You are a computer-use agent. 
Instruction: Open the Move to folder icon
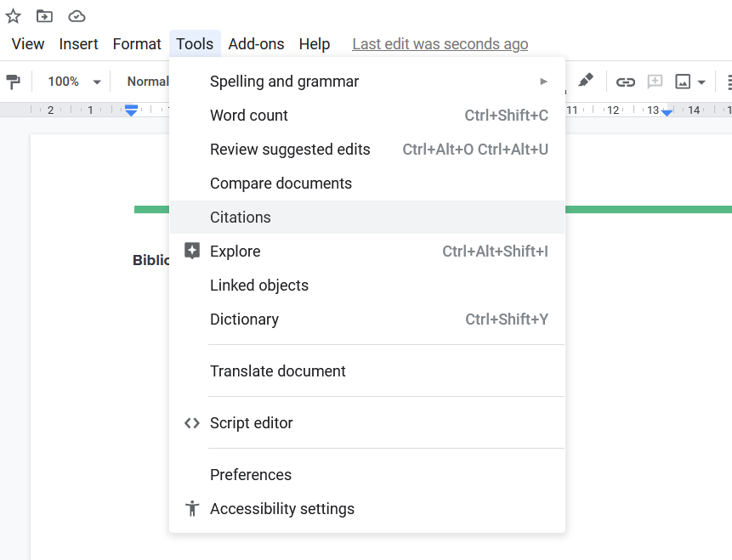click(44, 15)
